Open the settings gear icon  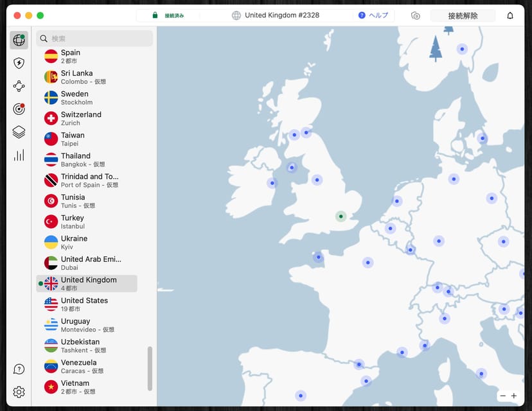(x=19, y=392)
